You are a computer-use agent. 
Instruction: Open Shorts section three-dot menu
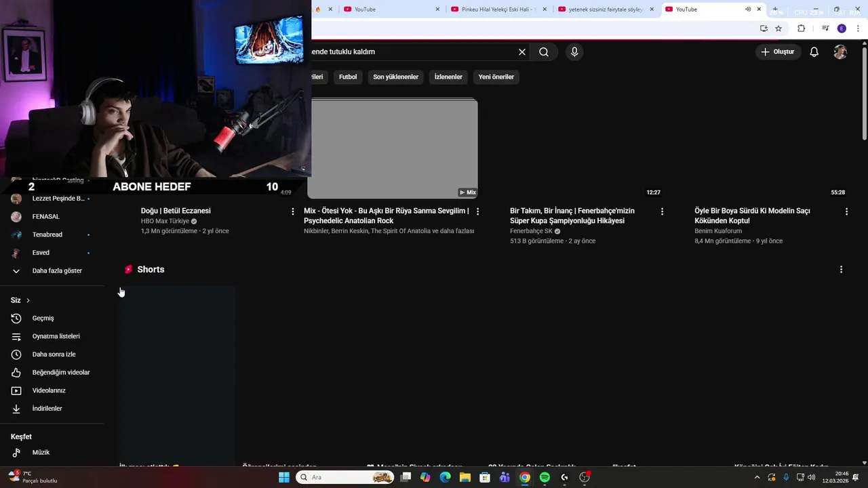pos(841,270)
